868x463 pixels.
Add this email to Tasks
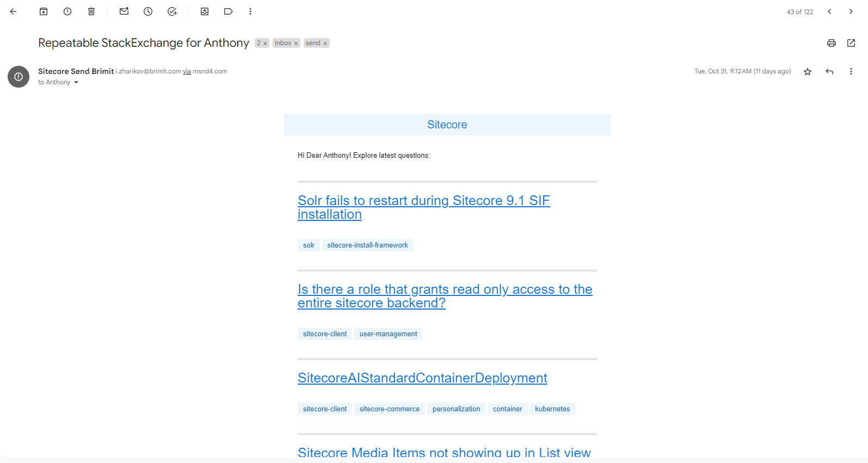[172, 11]
